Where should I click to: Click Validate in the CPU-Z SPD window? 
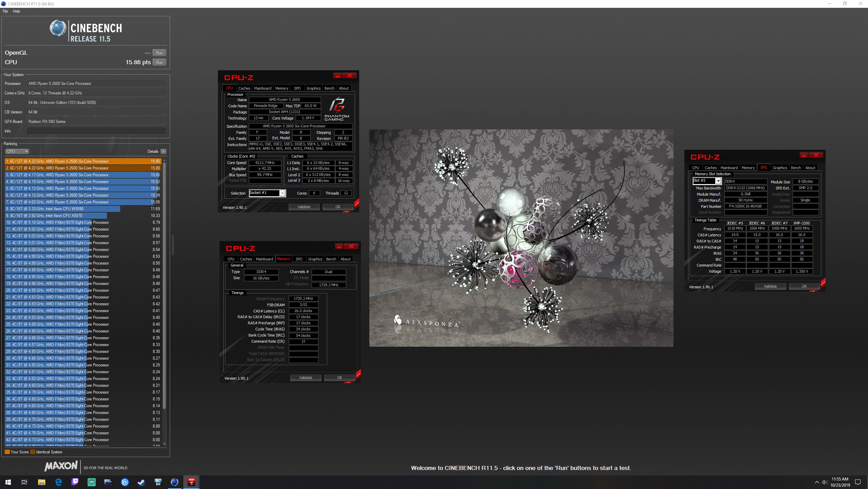tap(770, 286)
